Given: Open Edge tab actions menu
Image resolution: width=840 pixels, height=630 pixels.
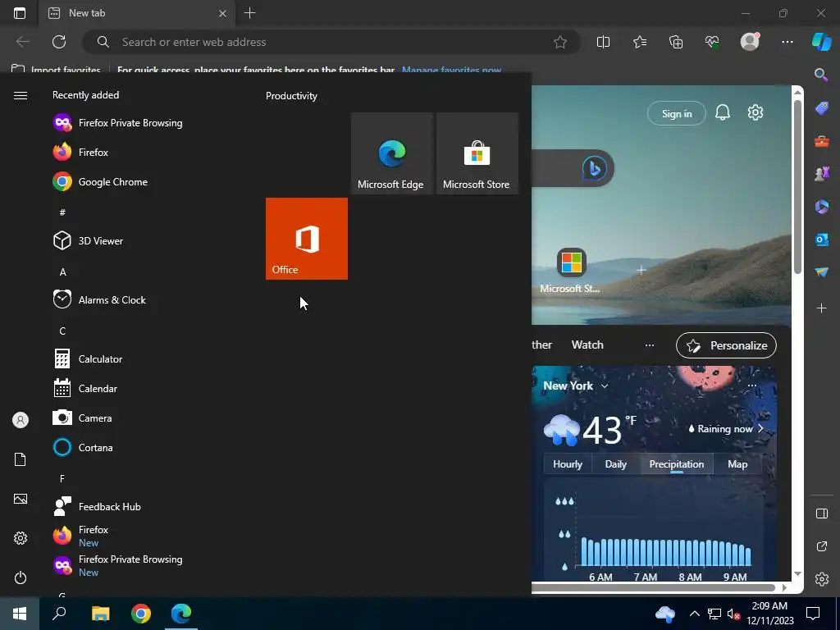Looking at the screenshot, I should (20, 13).
